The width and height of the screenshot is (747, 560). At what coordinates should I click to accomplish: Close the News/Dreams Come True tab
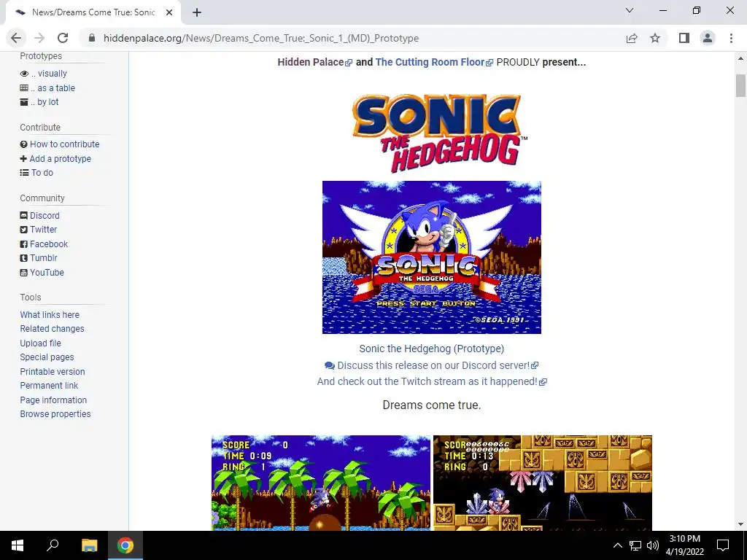pyautogui.click(x=169, y=12)
